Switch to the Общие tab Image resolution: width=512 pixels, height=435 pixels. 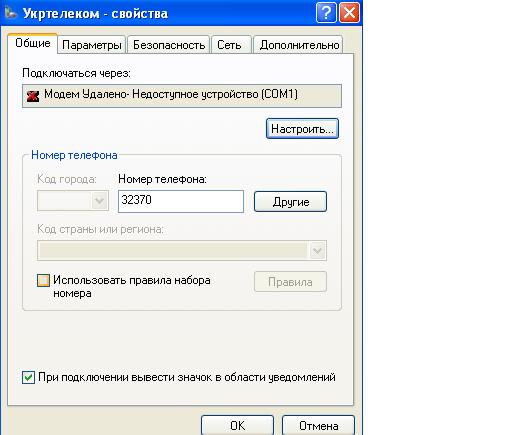point(33,43)
